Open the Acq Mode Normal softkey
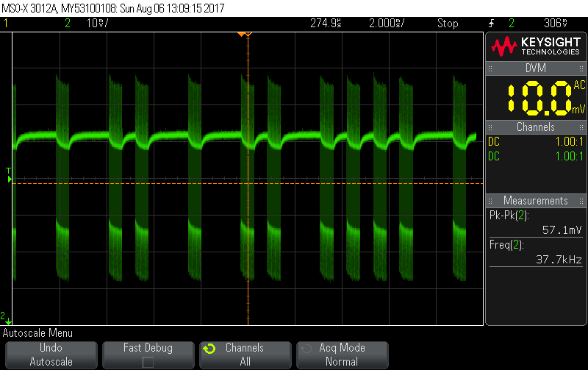Viewport: 588px width, 370px height. (x=342, y=355)
